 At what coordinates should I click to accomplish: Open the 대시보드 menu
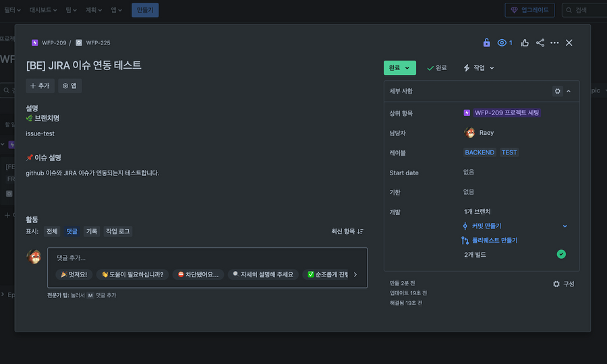(x=43, y=10)
